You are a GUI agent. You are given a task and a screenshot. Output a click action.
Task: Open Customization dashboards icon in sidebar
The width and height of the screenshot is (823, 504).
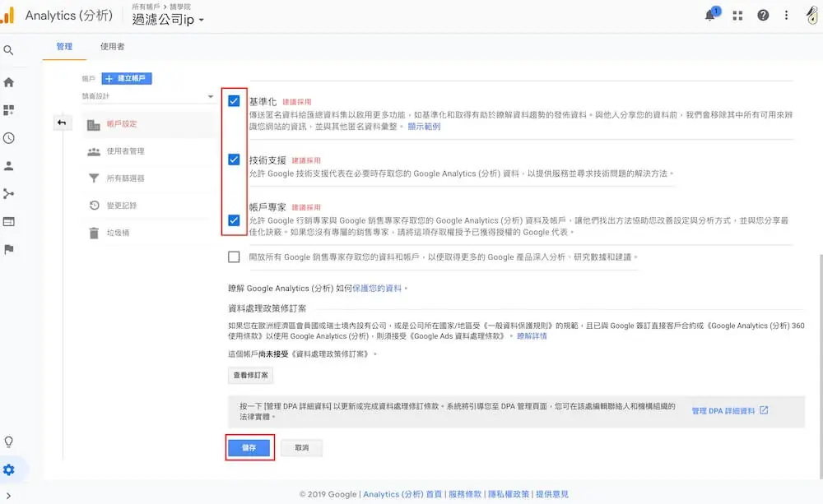point(8,110)
